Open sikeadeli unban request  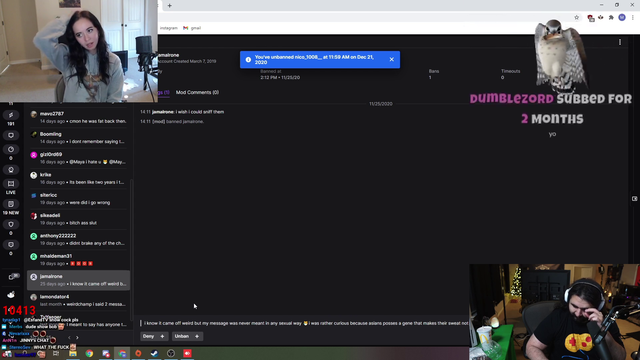pos(78,219)
